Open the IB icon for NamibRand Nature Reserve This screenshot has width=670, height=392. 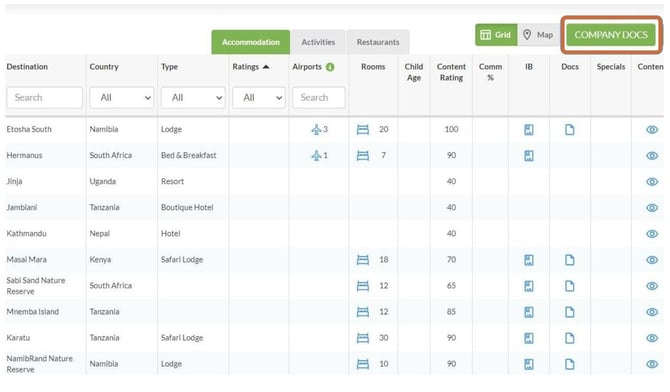(529, 364)
